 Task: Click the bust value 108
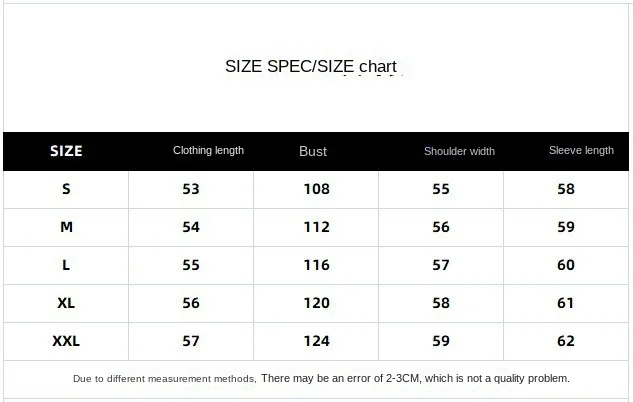(316, 189)
